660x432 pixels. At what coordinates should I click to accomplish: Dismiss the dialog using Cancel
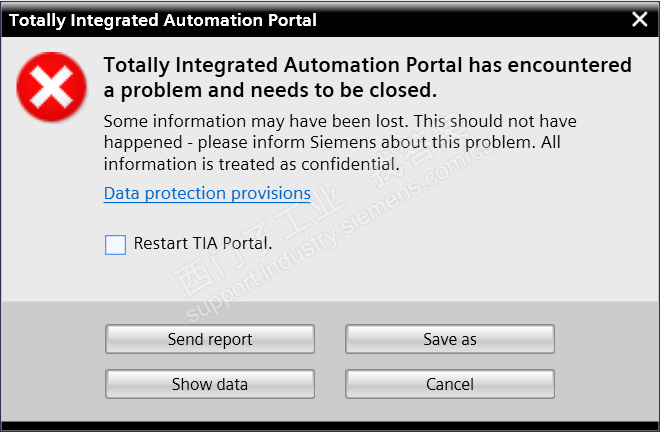click(450, 384)
